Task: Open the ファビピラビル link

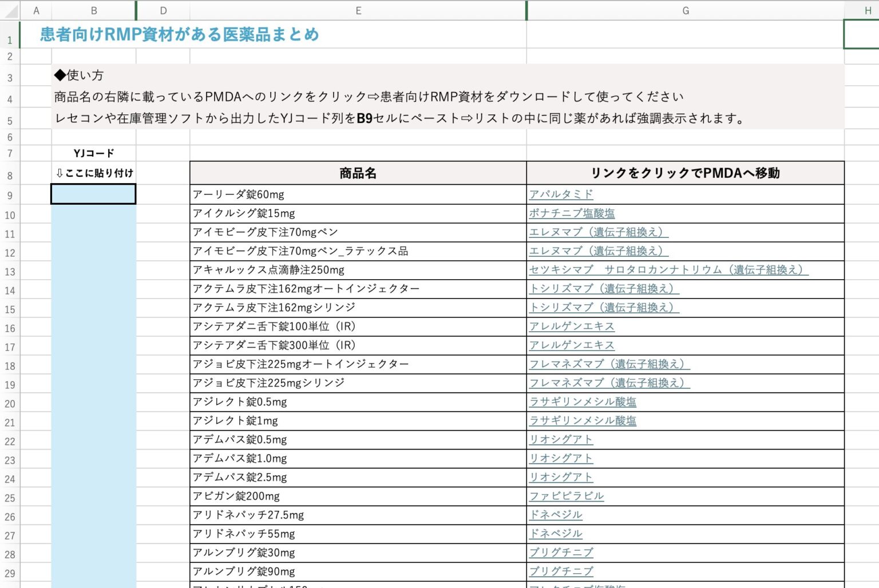Action: click(567, 496)
